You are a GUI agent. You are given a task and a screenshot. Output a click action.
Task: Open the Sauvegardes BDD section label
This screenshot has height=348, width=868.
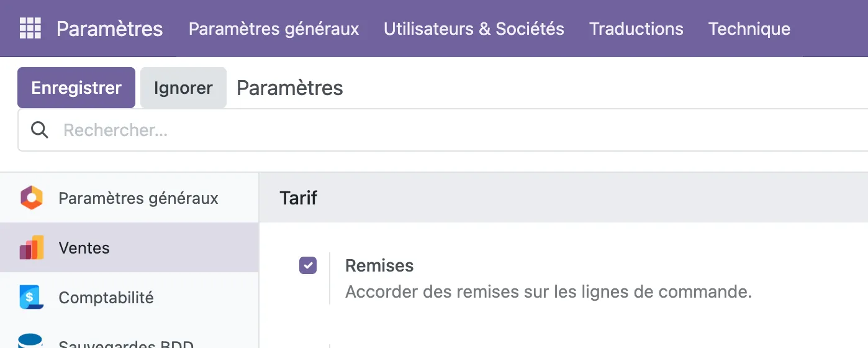[x=126, y=343]
